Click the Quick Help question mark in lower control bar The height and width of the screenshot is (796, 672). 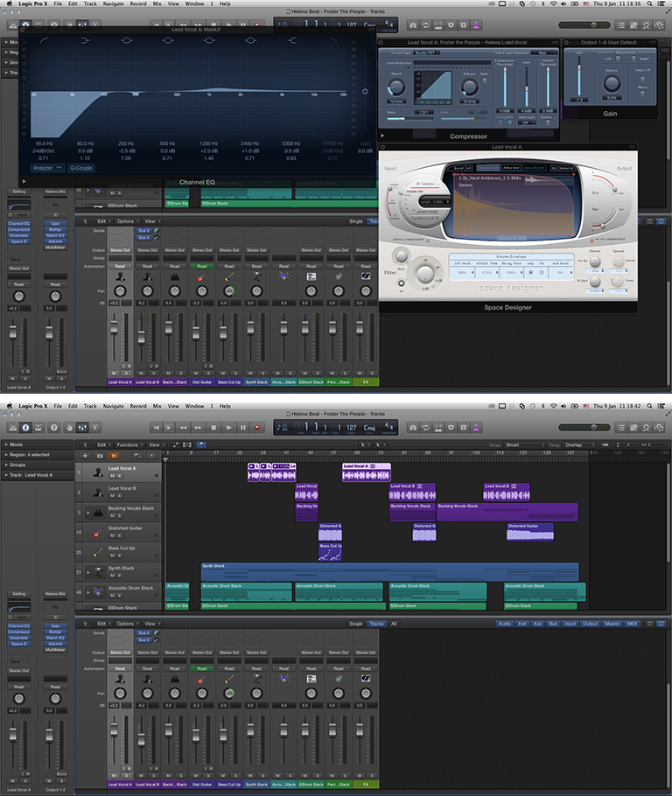[x=54, y=428]
